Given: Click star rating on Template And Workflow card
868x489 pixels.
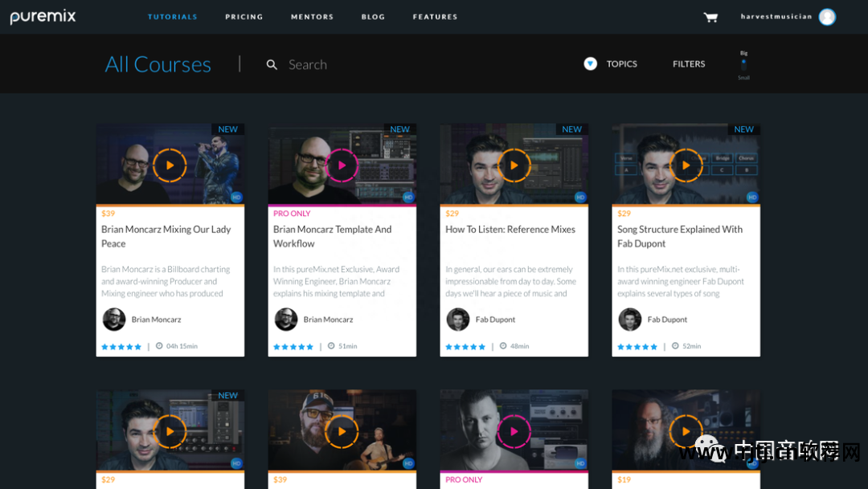Looking at the screenshot, I should tap(293, 347).
